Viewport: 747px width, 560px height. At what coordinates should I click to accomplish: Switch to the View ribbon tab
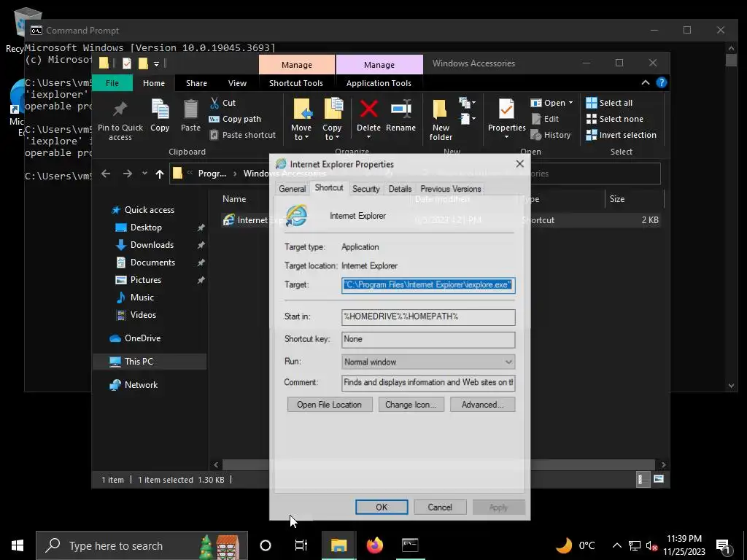pos(237,83)
